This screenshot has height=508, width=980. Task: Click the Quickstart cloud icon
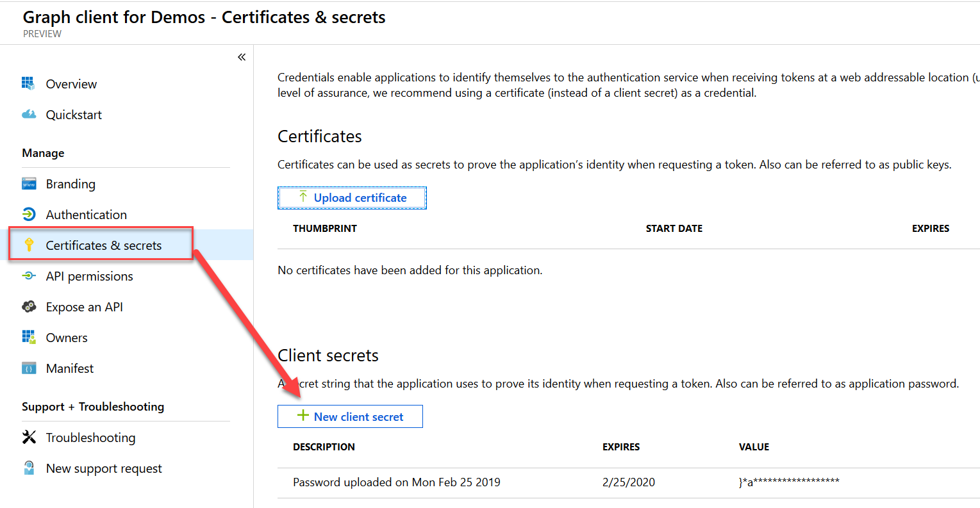pyautogui.click(x=28, y=114)
